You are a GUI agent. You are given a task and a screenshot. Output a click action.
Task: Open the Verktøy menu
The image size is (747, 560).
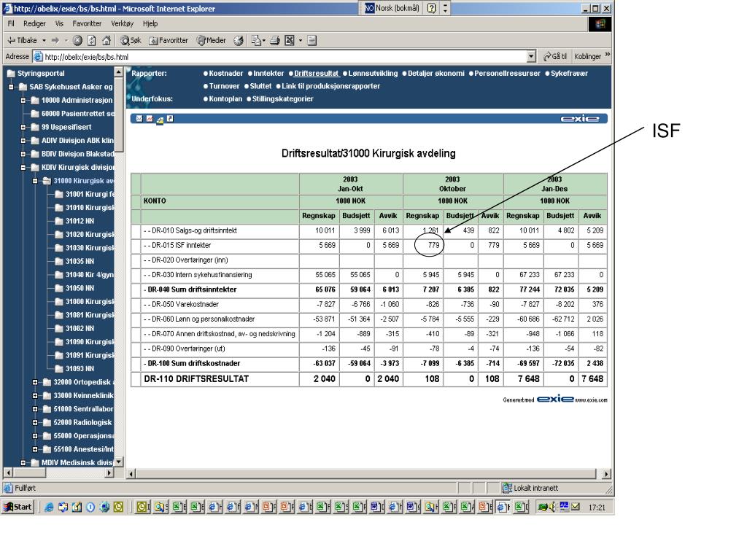coord(123,23)
